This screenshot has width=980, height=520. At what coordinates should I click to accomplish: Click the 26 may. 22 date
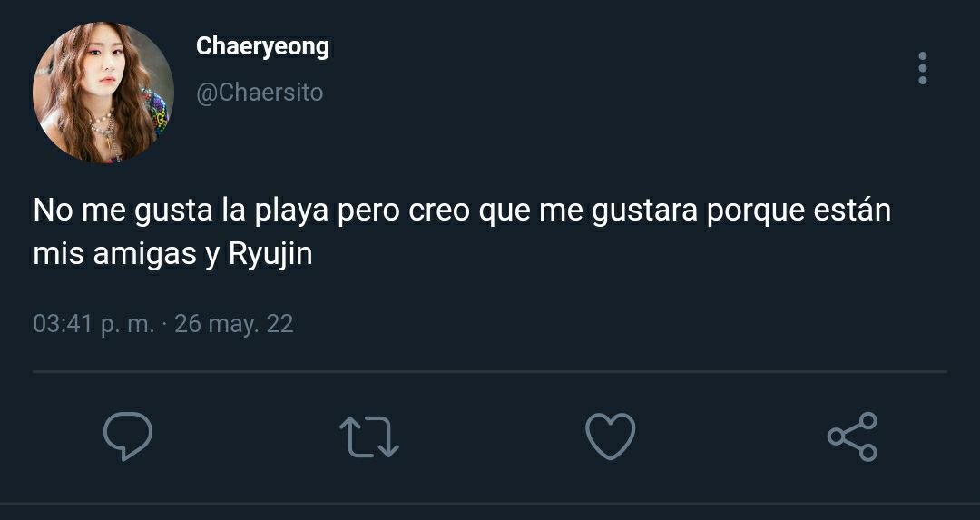coord(234,324)
